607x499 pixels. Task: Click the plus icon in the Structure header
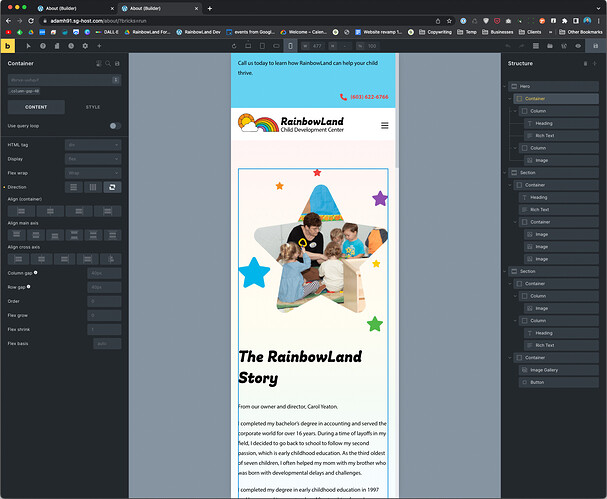[595, 63]
